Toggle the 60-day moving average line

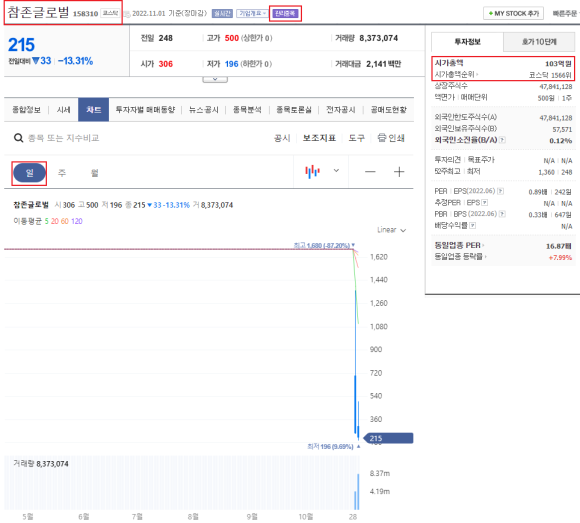pos(65,221)
